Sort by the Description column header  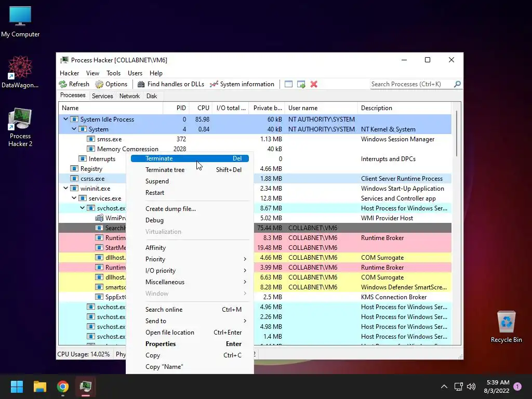[404, 108]
